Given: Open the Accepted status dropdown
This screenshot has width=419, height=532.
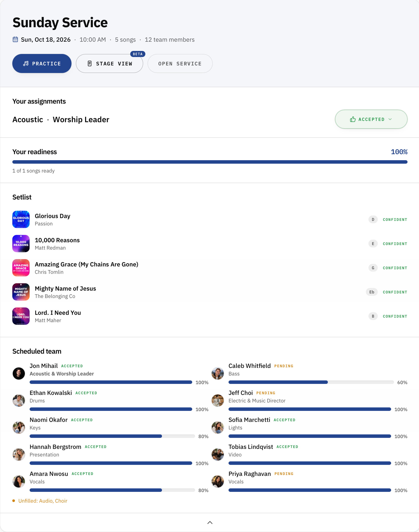Looking at the screenshot, I should [371, 119].
